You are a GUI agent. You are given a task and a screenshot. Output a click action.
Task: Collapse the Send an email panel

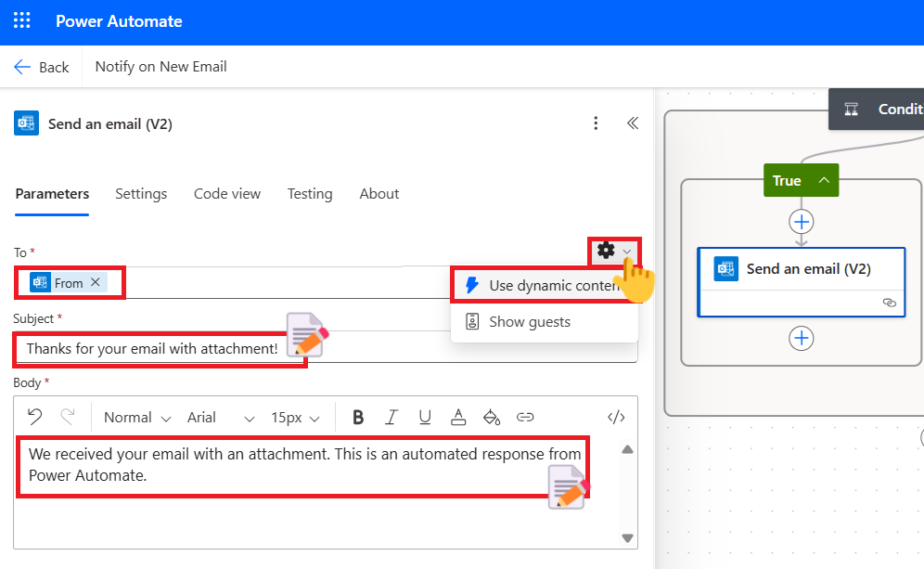tap(633, 123)
